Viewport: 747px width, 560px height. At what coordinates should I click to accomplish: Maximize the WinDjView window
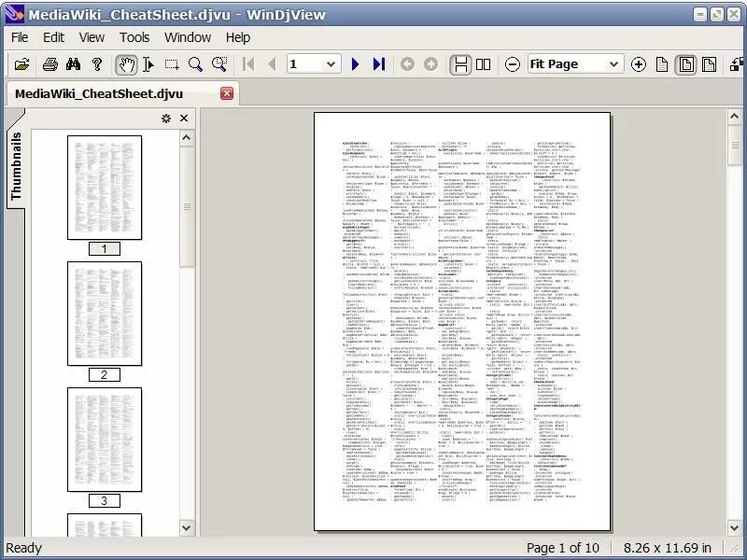[x=717, y=14]
